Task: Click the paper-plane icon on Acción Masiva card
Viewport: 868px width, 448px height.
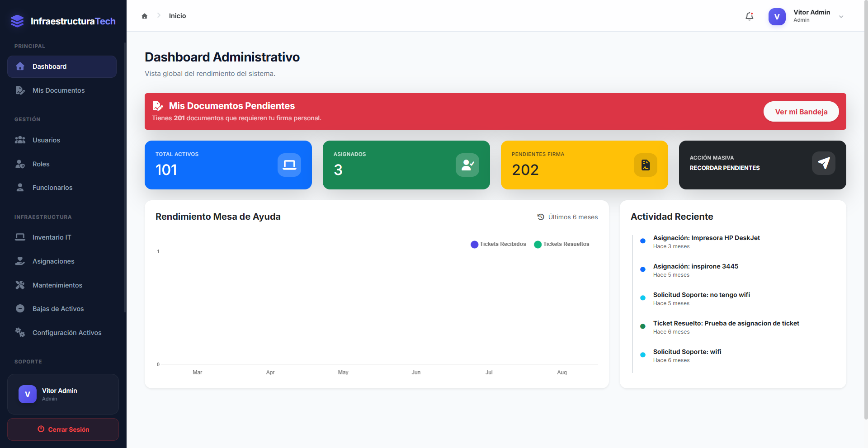Action: 824,163
